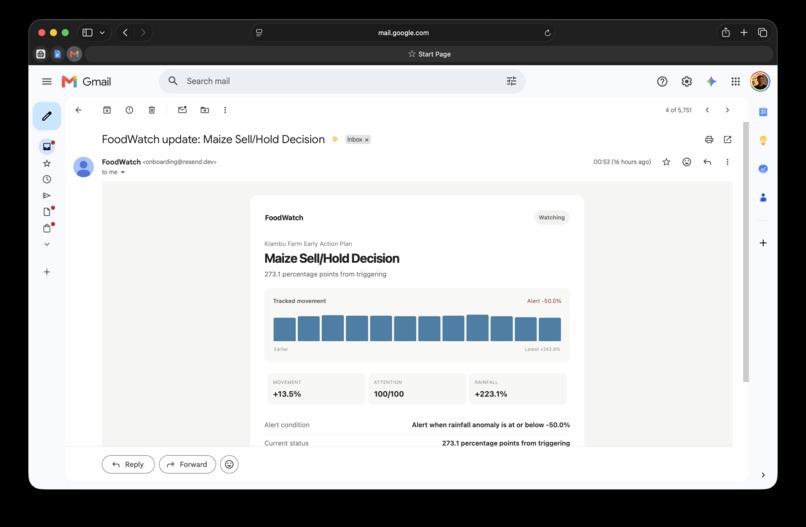Click the Reply button

coord(128,464)
